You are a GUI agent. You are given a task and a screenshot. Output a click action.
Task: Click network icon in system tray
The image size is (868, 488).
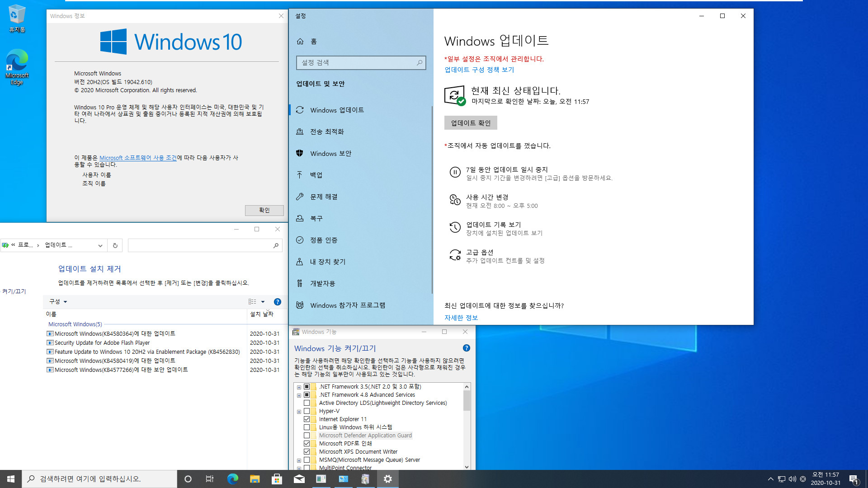(781, 479)
